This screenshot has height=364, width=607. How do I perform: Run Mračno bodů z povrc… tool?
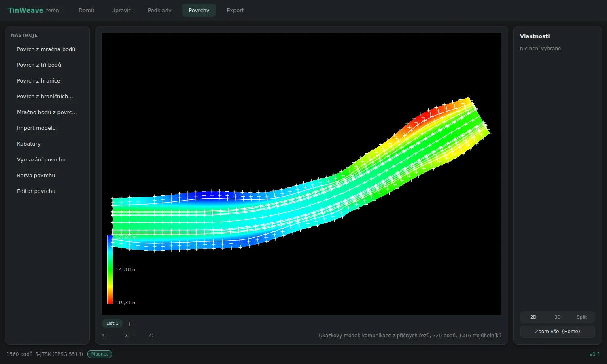click(x=47, y=112)
